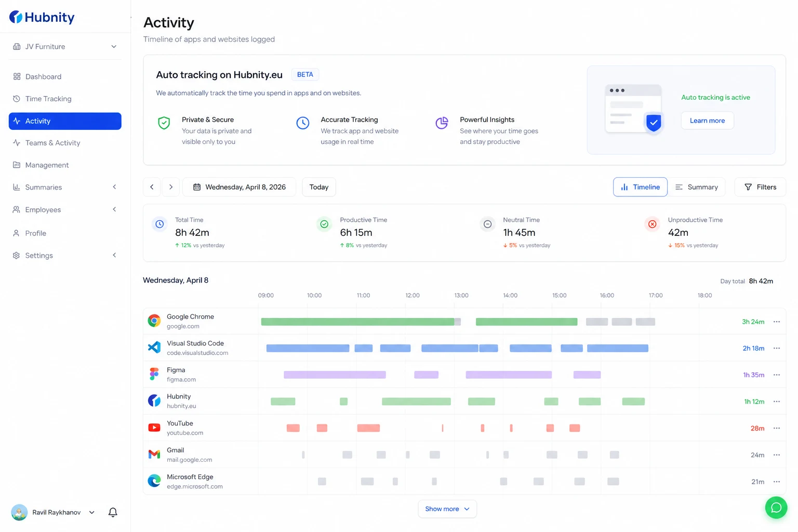Open Time Tracking in the sidebar
Image resolution: width=798 pixels, height=532 pixels.
coord(65,99)
